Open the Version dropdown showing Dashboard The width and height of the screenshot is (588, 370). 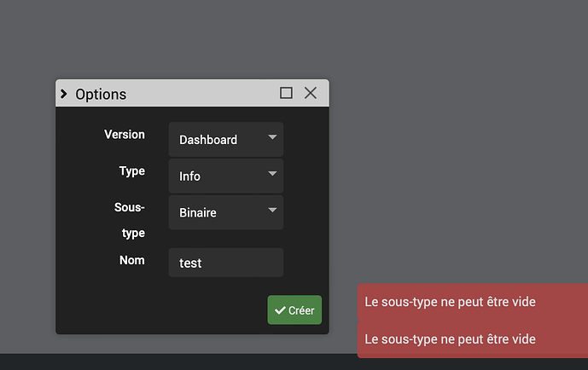pyautogui.click(x=225, y=140)
